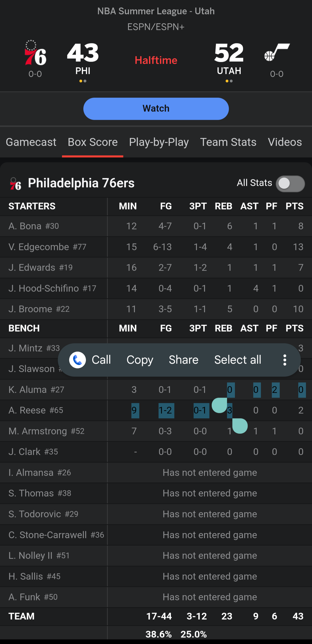This screenshot has width=312, height=644.
Task: Open the three-dot overflow menu
Action: 284,360
